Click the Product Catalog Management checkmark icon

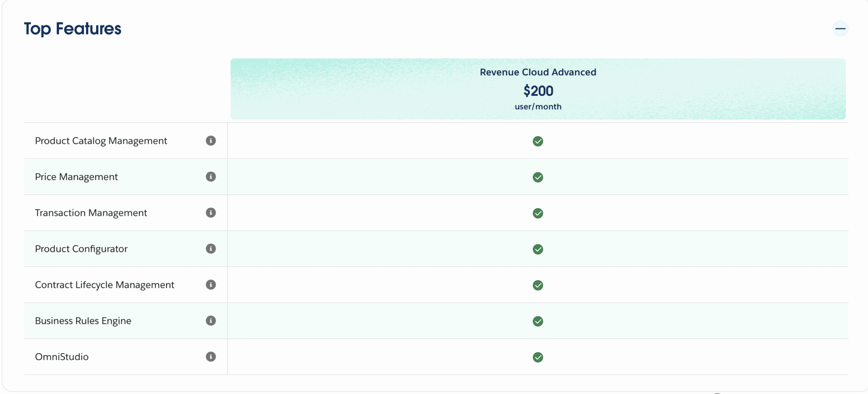tap(537, 142)
